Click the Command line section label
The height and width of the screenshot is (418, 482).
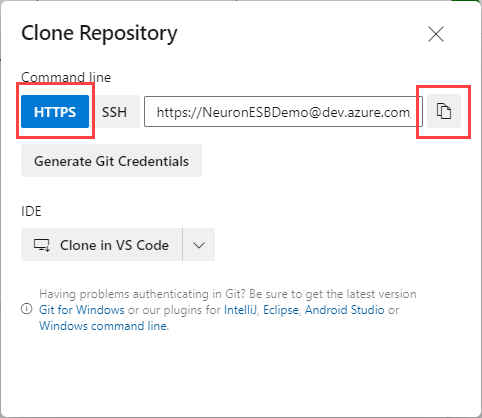[x=66, y=77]
